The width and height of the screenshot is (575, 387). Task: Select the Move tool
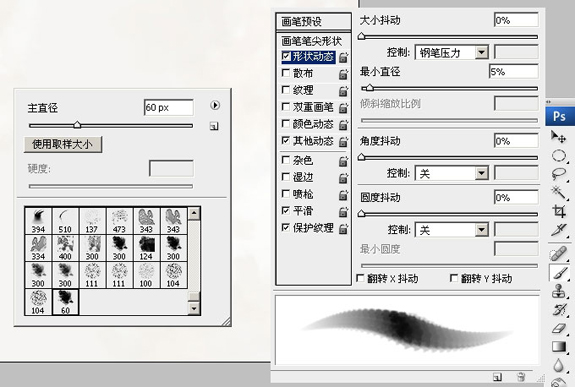pos(558,137)
